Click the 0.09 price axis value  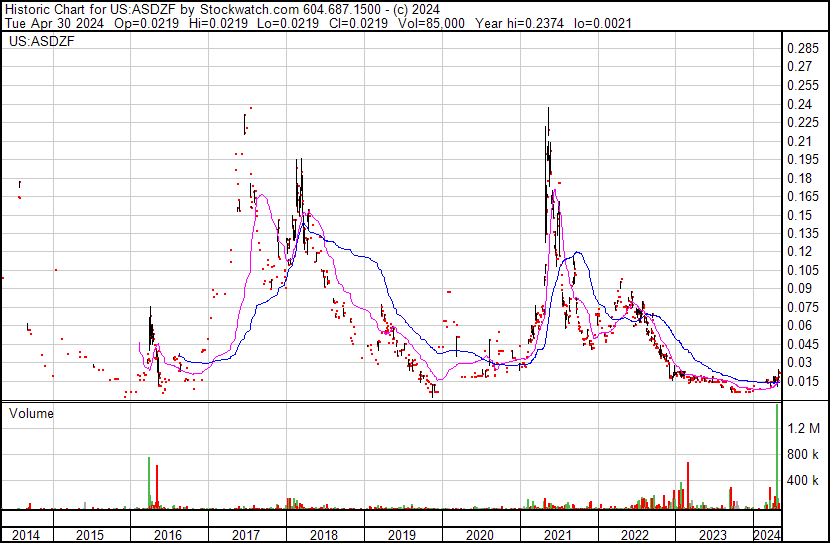pos(799,288)
